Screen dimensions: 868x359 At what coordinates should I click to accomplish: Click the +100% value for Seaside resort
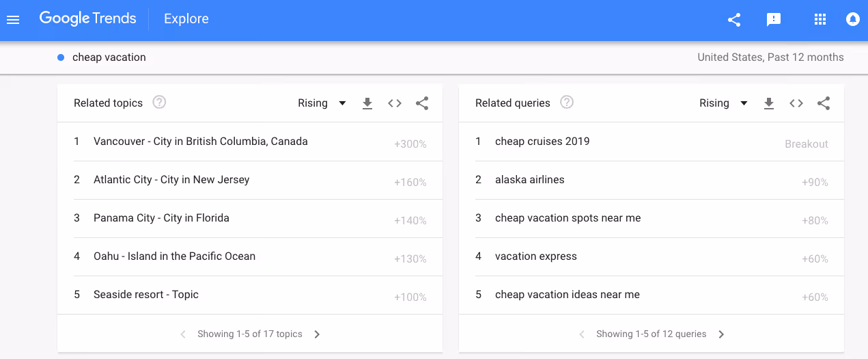[410, 297]
